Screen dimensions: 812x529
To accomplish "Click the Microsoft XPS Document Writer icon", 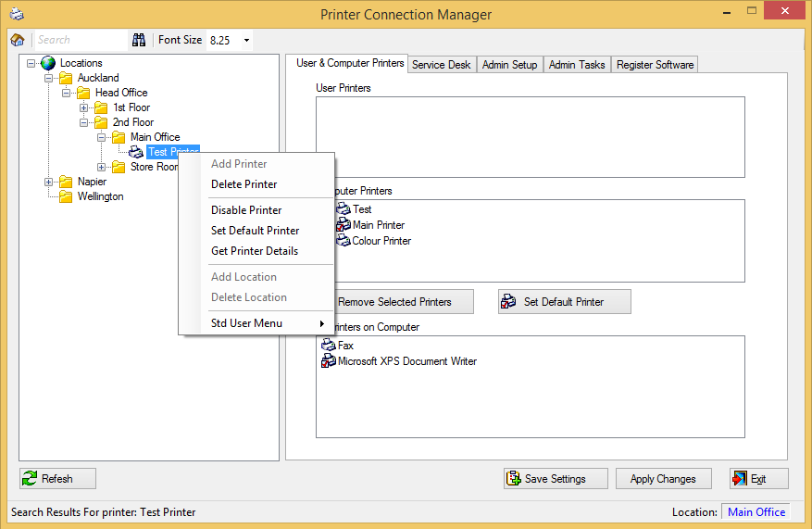I will click(328, 361).
